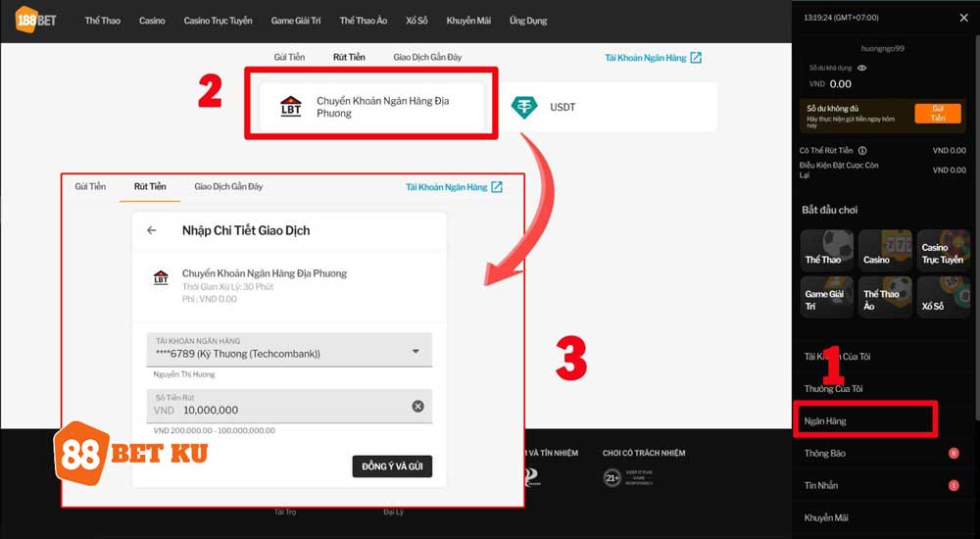Click orange Gửi Tiền button in sidebar

(x=938, y=113)
